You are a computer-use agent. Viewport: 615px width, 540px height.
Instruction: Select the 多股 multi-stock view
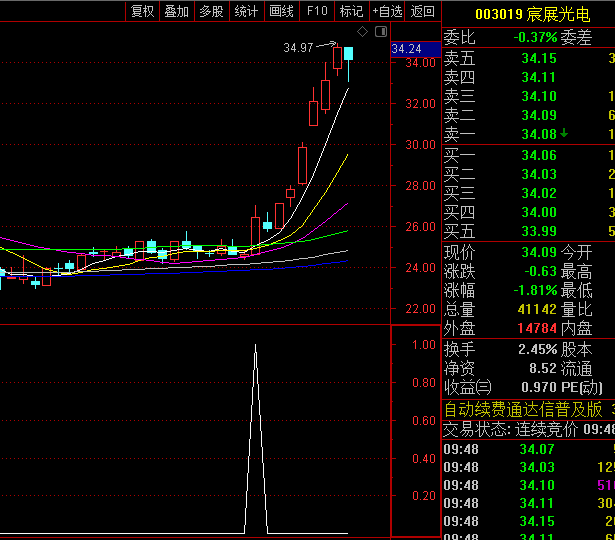coord(211,11)
